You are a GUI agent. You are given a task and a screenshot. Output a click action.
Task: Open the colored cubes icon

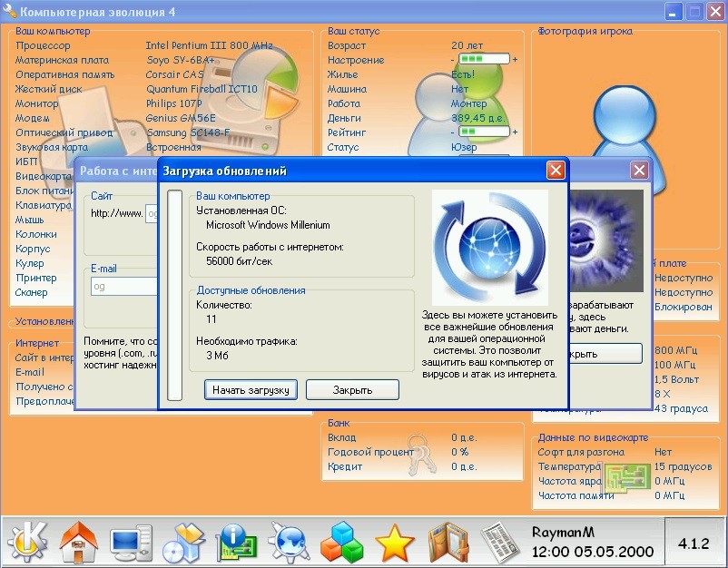point(341,542)
